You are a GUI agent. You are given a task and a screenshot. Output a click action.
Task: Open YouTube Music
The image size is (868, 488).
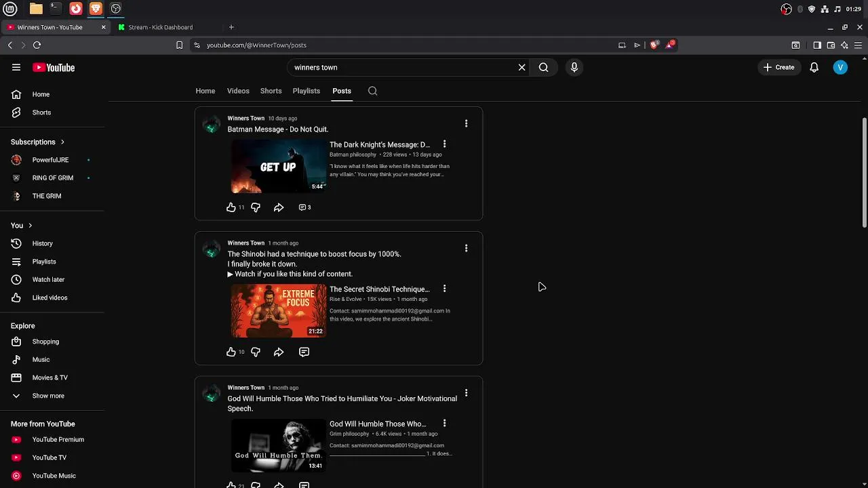[54, 476]
